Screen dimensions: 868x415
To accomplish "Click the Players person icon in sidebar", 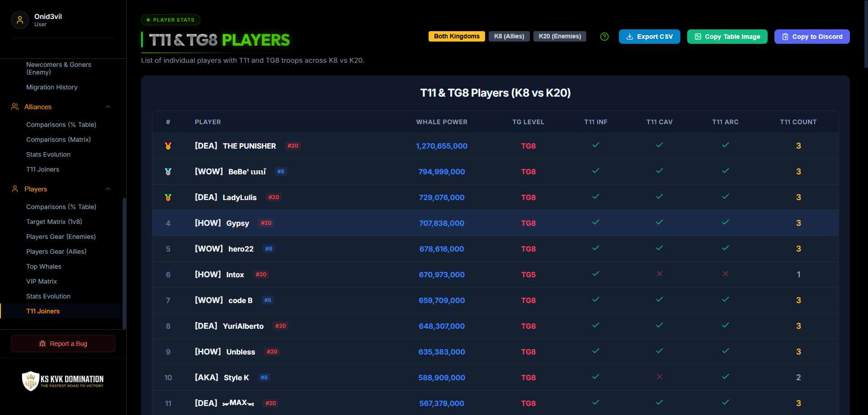I will pos(15,189).
